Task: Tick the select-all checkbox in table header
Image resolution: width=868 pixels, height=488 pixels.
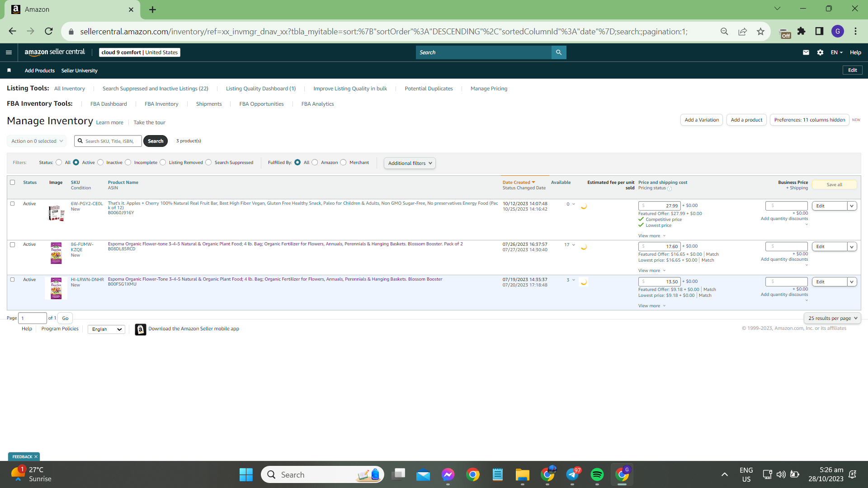Action: [13, 183]
